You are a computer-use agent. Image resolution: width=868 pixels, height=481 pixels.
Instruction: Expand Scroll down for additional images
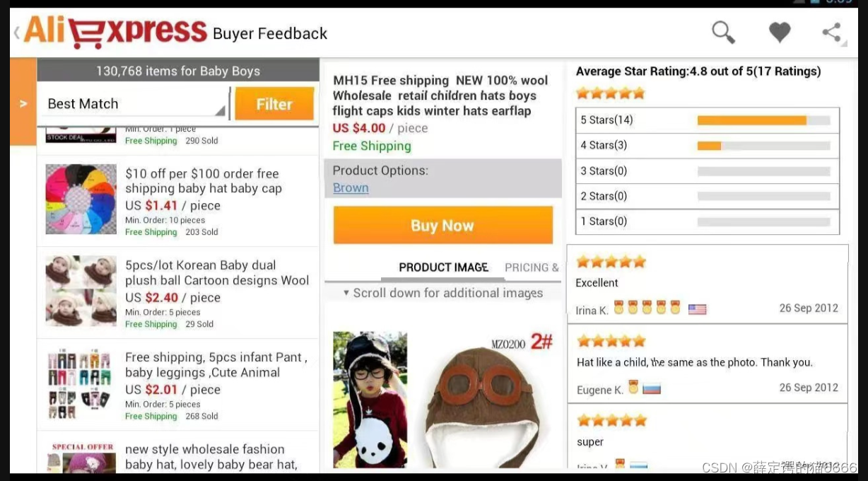click(443, 293)
